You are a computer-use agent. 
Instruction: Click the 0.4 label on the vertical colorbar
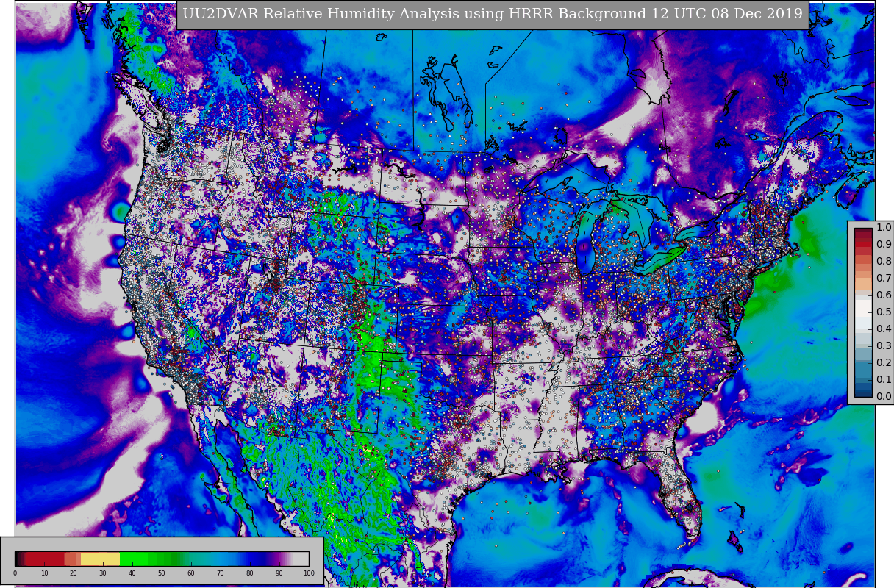(884, 329)
